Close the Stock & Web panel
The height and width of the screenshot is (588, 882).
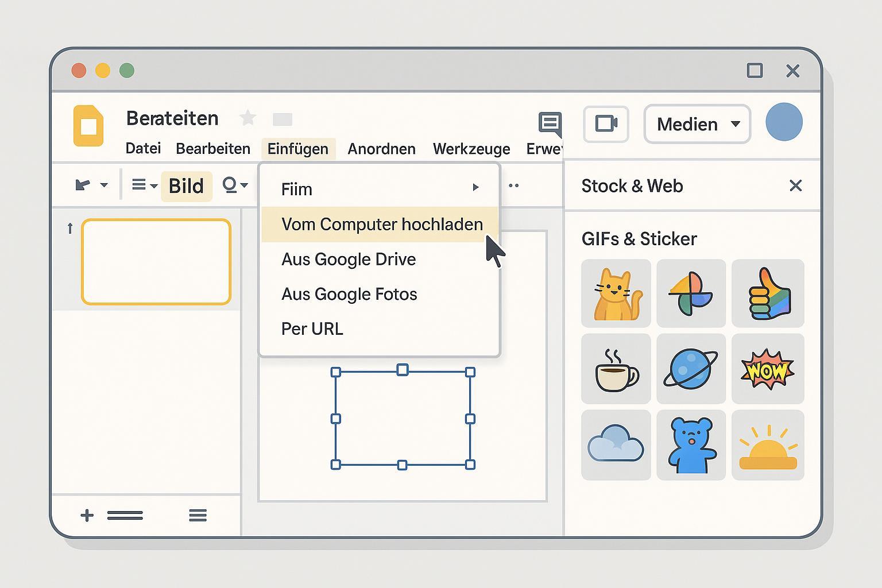[795, 186]
